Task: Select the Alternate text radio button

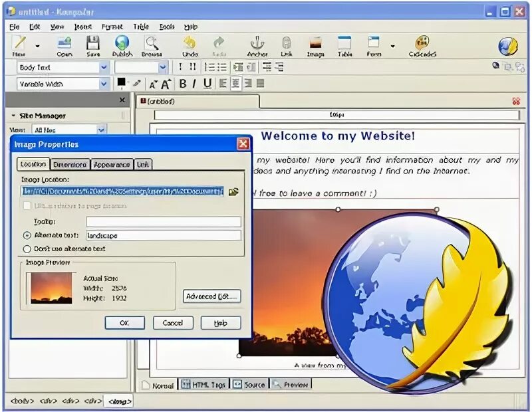Action: (27, 235)
